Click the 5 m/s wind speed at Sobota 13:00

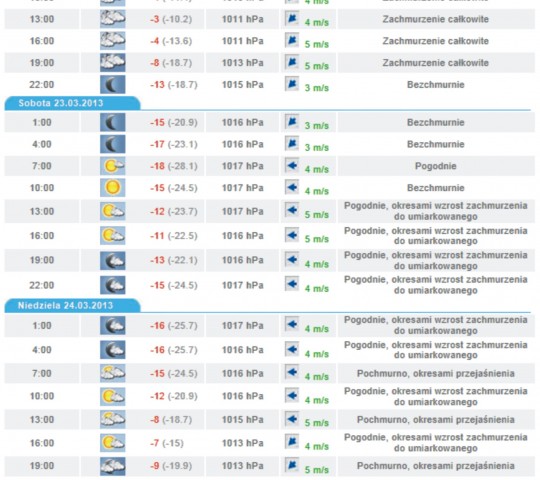(316, 215)
